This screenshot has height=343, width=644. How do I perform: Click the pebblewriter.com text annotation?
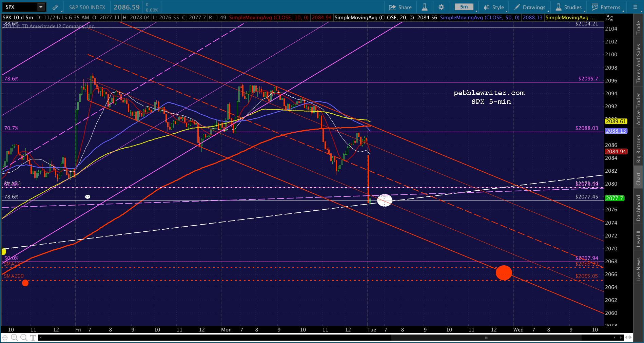pyautogui.click(x=489, y=93)
